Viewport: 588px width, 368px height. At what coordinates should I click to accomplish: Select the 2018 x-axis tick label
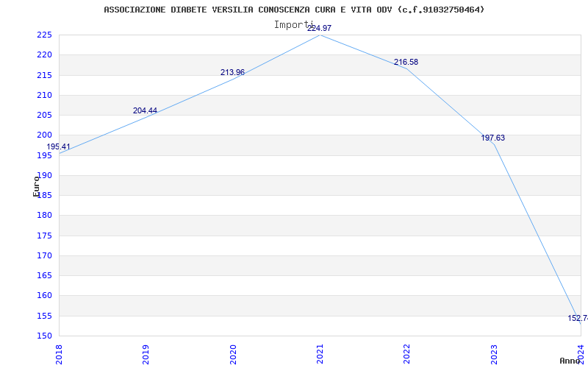[x=59, y=355]
